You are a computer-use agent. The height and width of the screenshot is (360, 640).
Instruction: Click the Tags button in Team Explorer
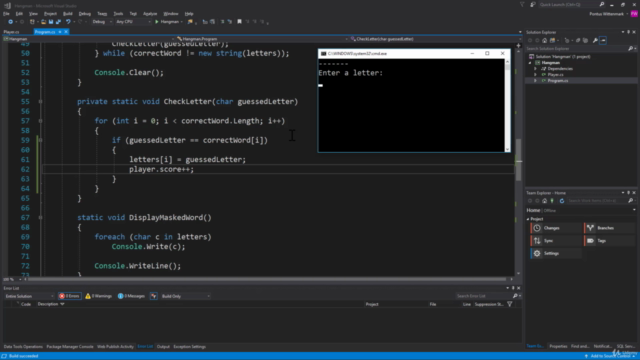click(x=609, y=241)
